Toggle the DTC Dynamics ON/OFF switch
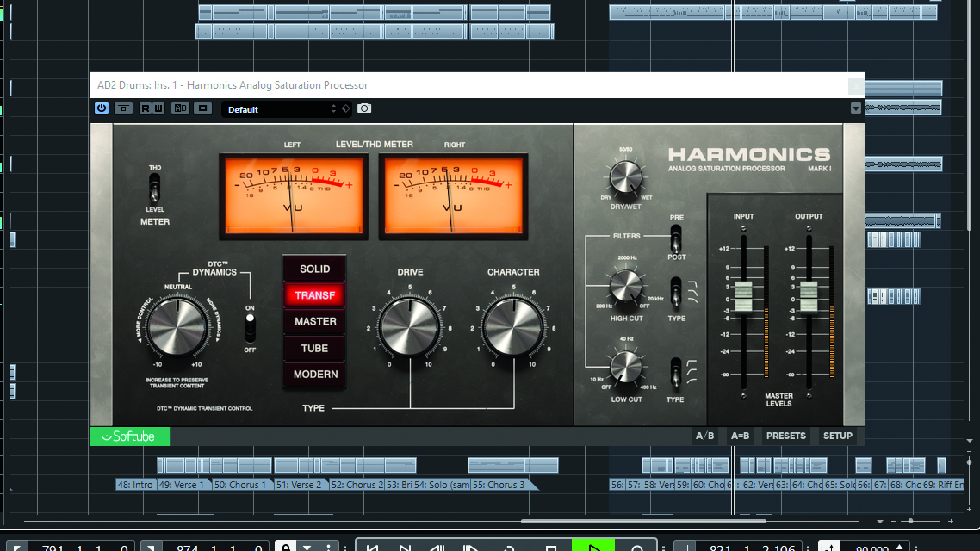The image size is (980, 551). pyautogui.click(x=250, y=328)
